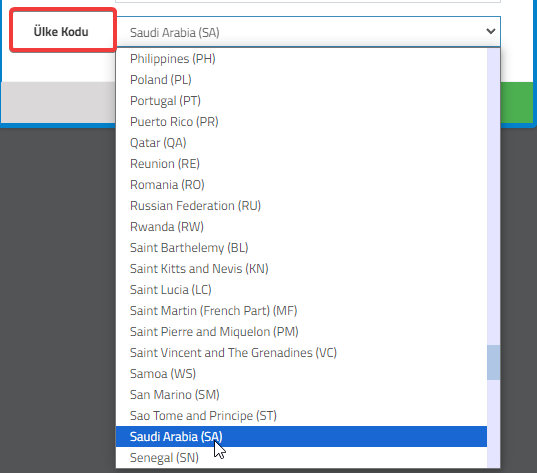Pick Saint Lucia (LC) option
Image resolution: width=537 pixels, height=473 pixels.
point(301,290)
